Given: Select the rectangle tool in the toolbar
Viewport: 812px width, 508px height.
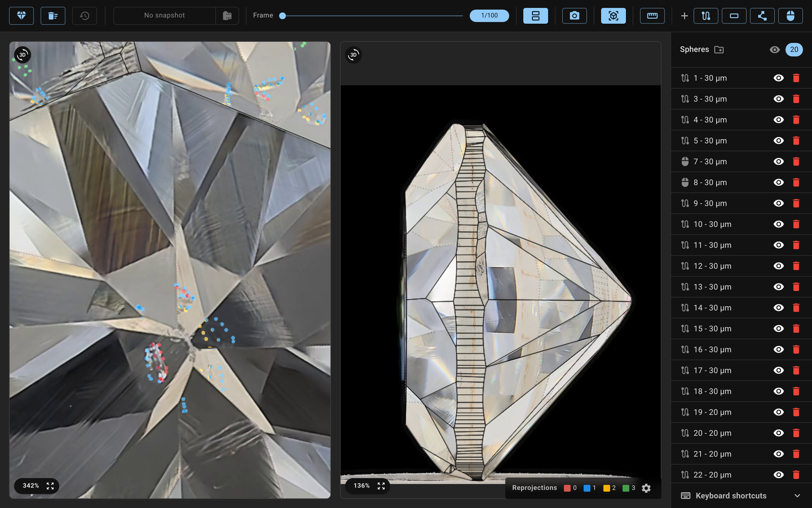Looking at the screenshot, I should click(734, 16).
